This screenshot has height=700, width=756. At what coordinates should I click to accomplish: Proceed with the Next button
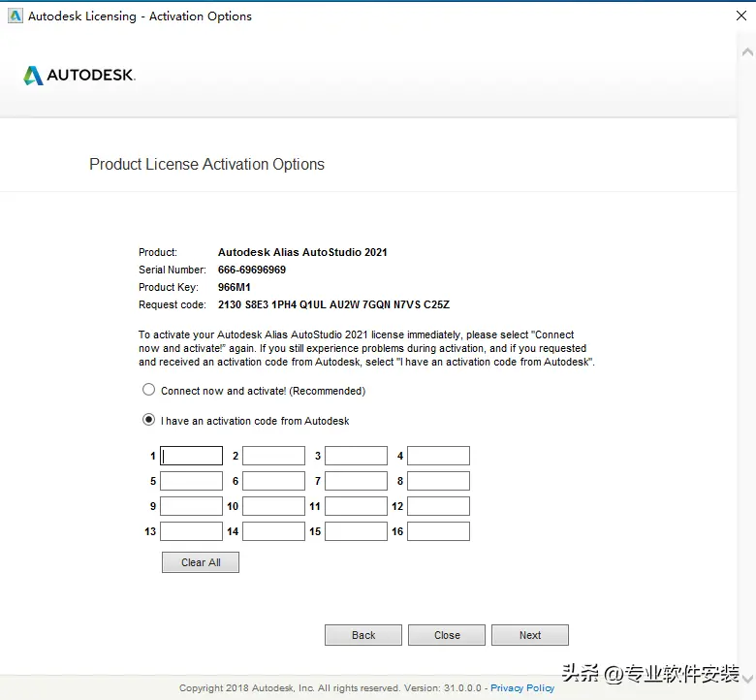click(530, 635)
